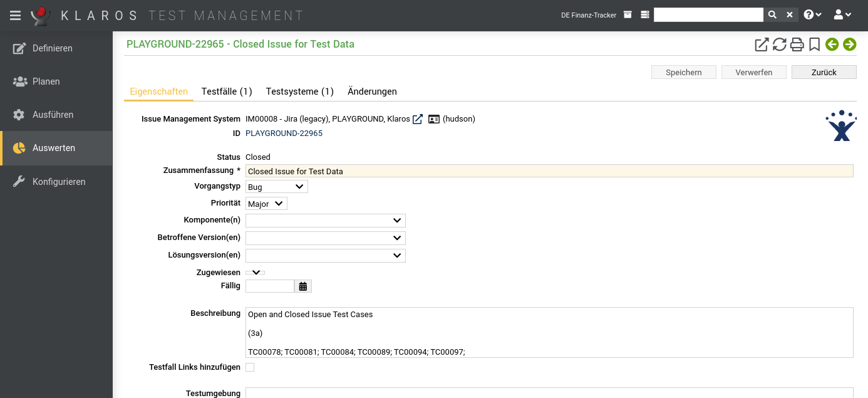Viewport: 868px width, 398px height.
Task: Go to previous issue with green left arrow
Action: coord(832,44)
